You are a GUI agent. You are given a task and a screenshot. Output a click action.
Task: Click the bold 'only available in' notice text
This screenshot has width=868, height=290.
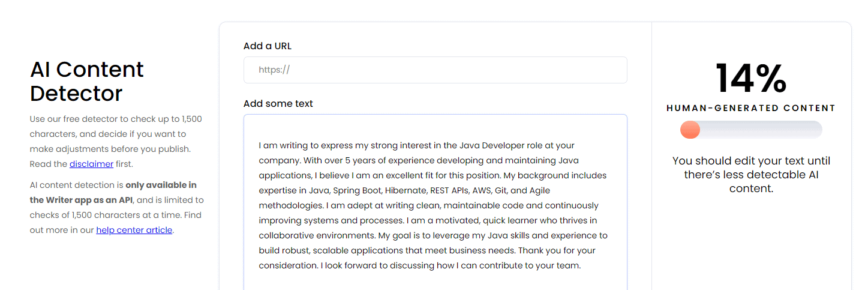point(161,185)
